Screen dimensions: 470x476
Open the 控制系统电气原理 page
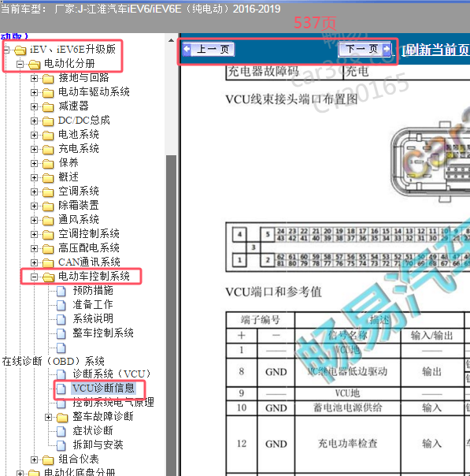point(113,402)
